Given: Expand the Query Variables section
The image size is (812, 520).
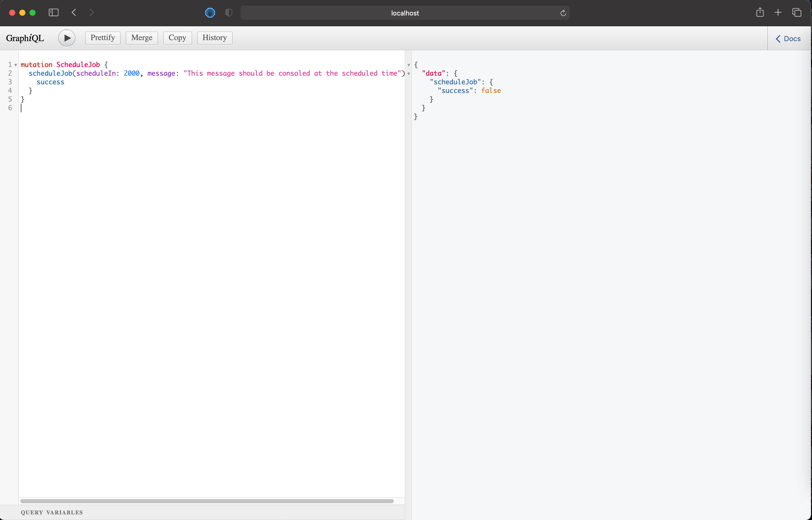Looking at the screenshot, I should tap(52, 512).
